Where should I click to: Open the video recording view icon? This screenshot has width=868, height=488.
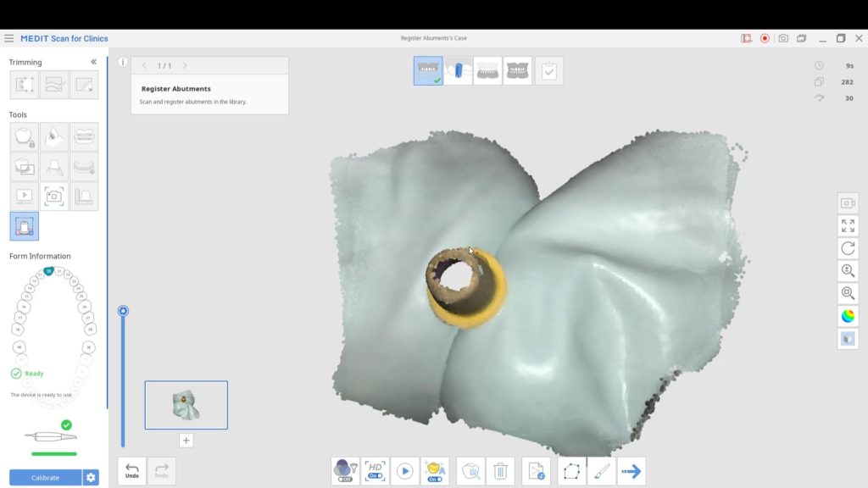coord(848,203)
